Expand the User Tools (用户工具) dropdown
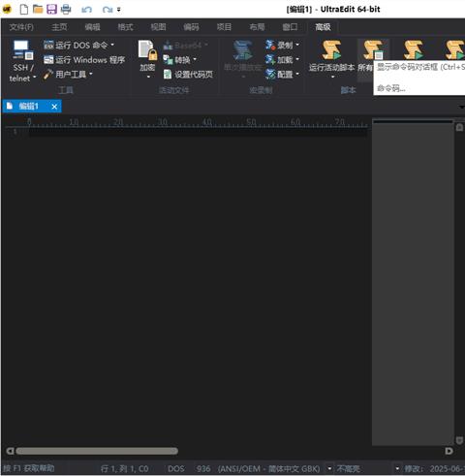The image size is (465, 476). [91, 75]
